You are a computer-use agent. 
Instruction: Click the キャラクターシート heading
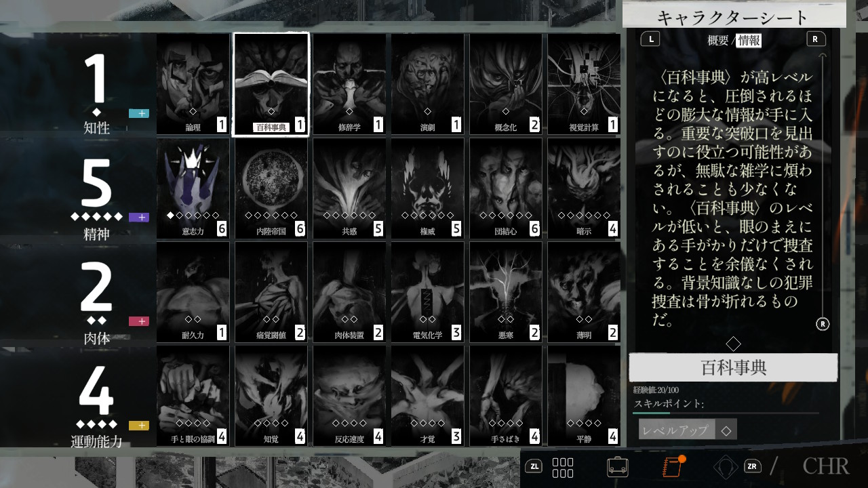(x=733, y=17)
